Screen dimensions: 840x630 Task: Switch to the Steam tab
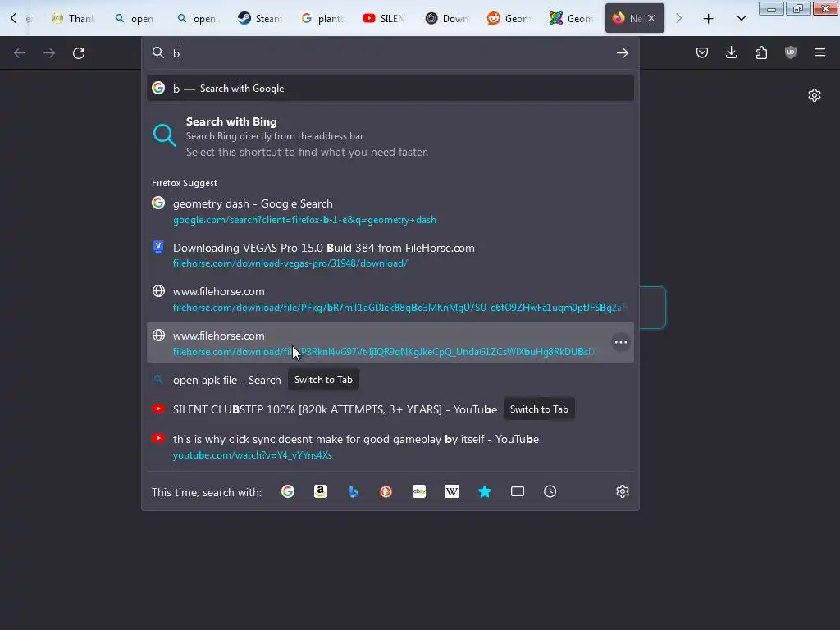[x=260, y=18]
